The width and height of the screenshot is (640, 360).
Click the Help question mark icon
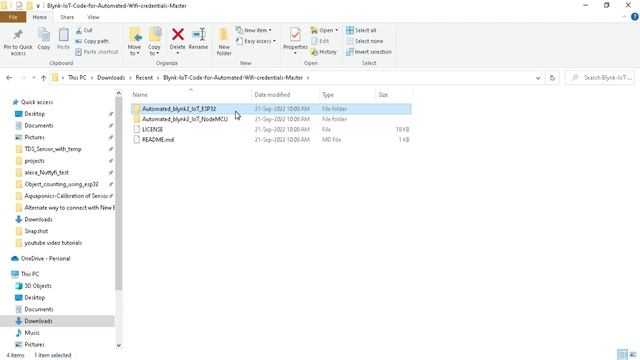(x=635, y=17)
